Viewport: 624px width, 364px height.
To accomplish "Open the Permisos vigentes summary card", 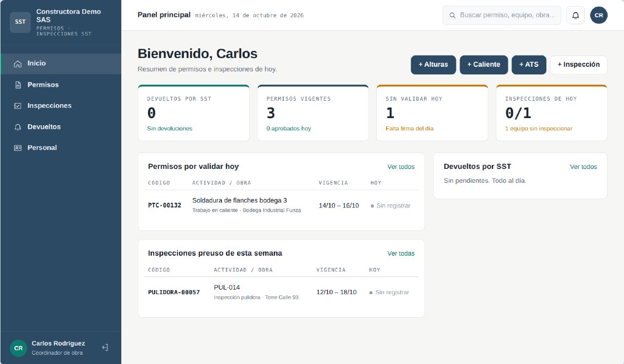I will pyautogui.click(x=313, y=113).
